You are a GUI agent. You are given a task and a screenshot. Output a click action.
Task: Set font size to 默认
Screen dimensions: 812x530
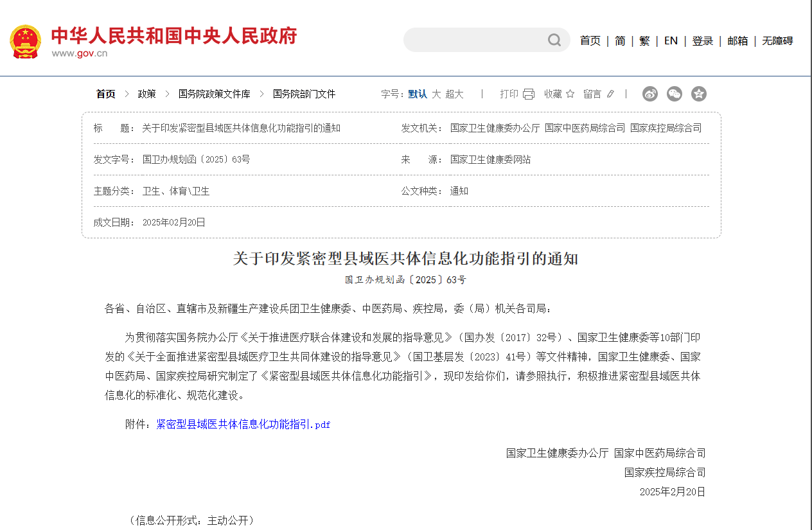pos(418,94)
